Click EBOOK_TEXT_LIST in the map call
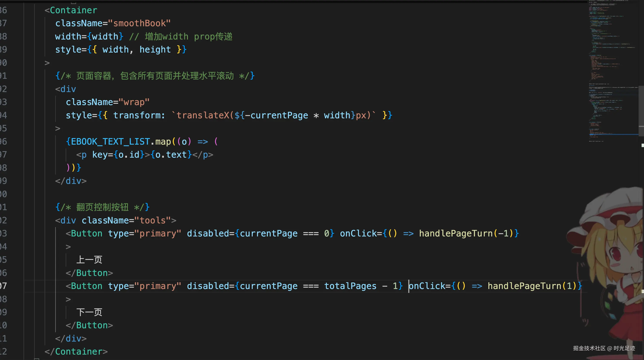The height and width of the screenshot is (360, 644). coord(110,142)
